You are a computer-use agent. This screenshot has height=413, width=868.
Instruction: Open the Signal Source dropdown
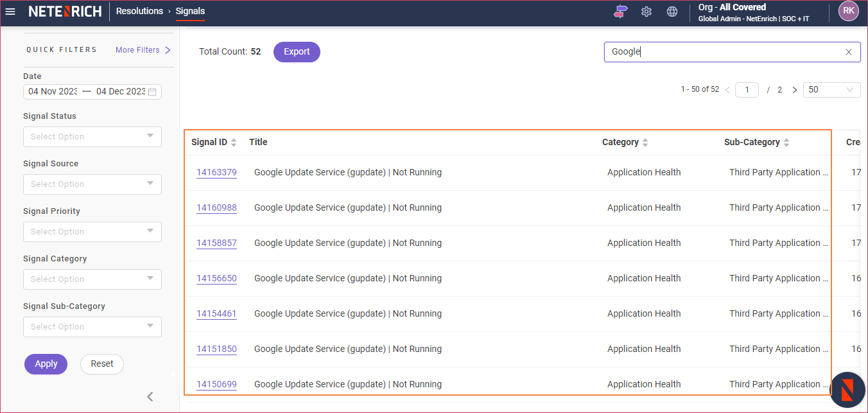[92, 184]
